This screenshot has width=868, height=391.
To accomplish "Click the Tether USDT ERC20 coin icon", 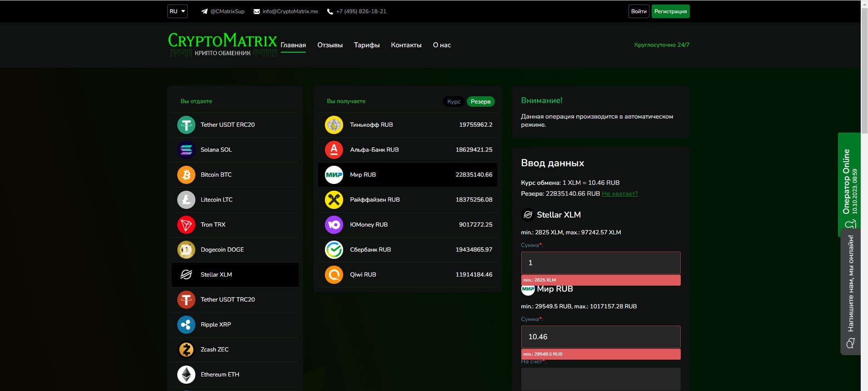I will click(186, 125).
